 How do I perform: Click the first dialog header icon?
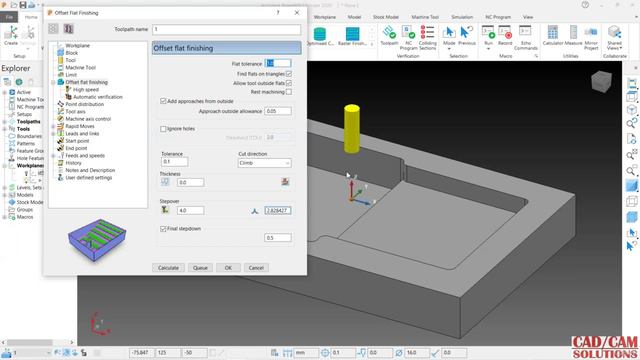53,29
